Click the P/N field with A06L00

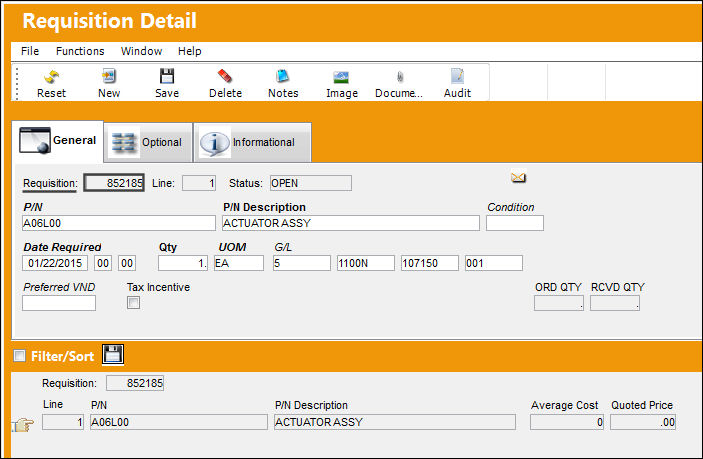119,223
